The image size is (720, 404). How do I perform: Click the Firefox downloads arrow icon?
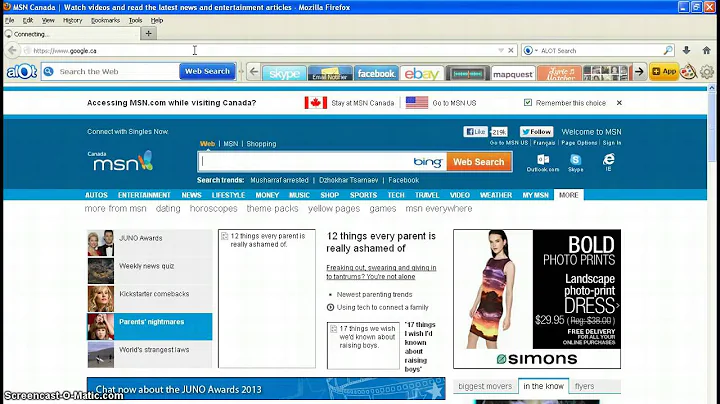(x=686, y=50)
